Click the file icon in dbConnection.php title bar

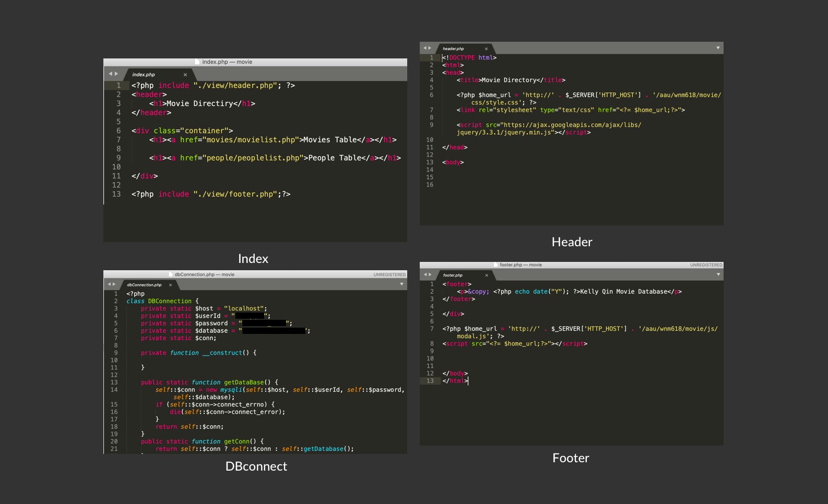(x=170, y=274)
